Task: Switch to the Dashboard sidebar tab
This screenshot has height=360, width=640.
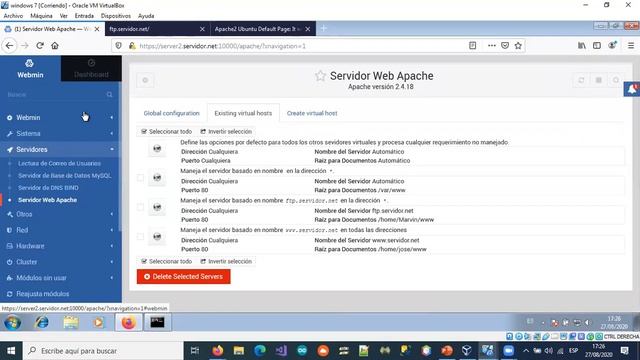Action: tap(91, 69)
